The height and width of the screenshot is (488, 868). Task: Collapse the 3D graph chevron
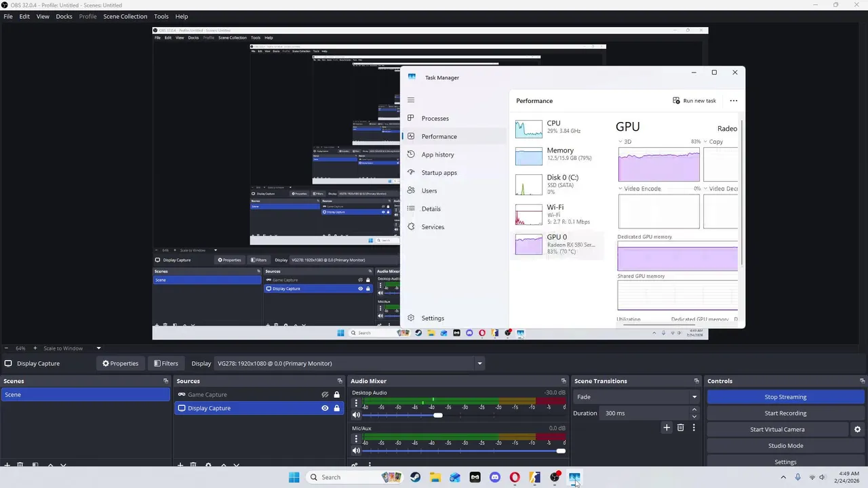(x=620, y=142)
